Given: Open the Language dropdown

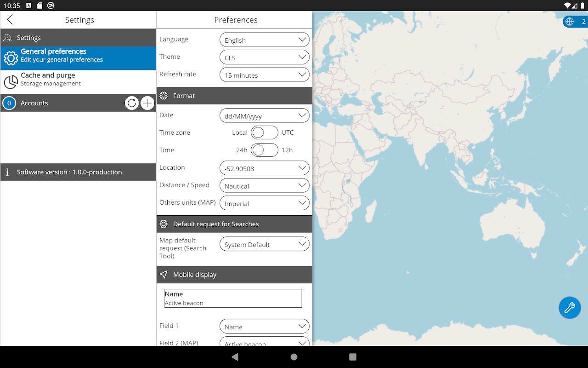Looking at the screenshot, I should click(265, 40).
